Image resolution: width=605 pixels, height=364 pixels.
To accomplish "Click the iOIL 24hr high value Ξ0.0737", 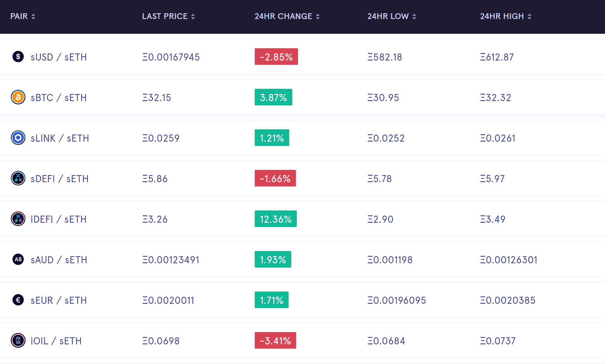I will pyautogui.click(x=498, y=341).
